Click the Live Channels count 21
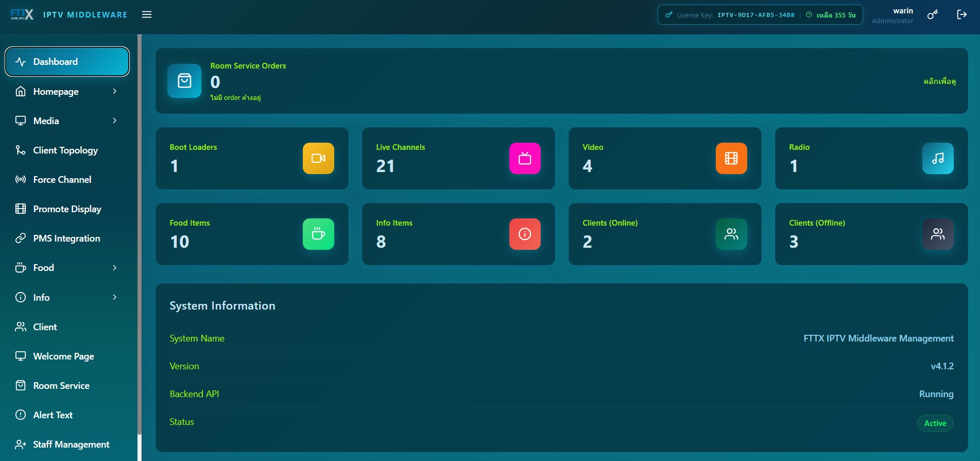This screenshot has height=461, width=980. (x=385, y=166)
